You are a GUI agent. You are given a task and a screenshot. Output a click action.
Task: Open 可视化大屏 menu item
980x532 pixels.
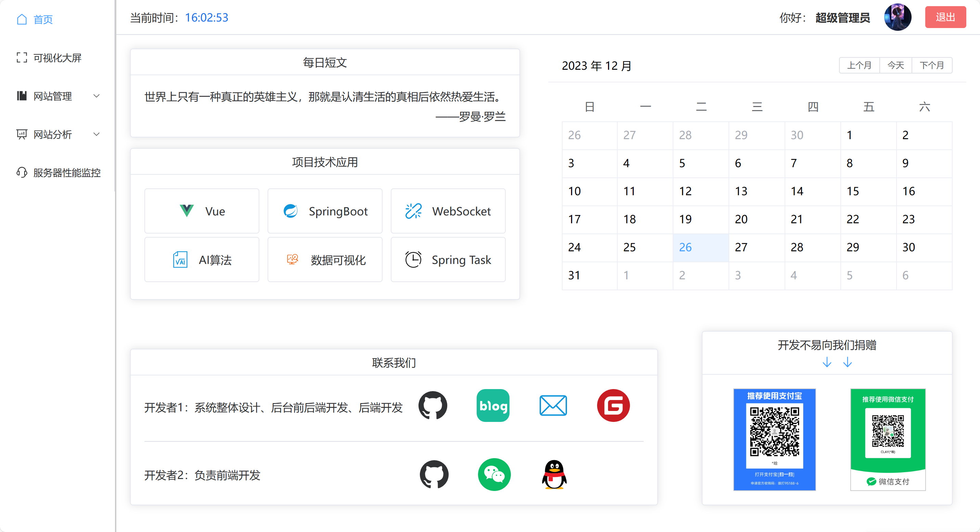pos(57,58)
